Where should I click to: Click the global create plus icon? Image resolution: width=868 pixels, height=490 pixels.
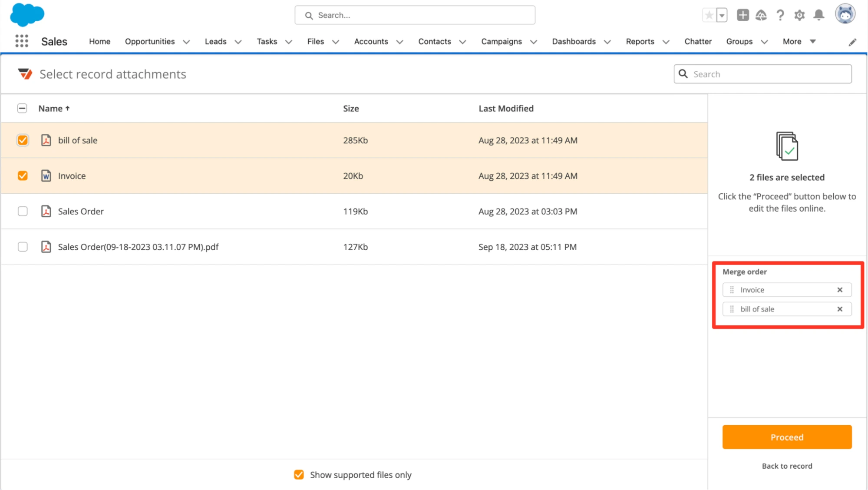[743, 15]
